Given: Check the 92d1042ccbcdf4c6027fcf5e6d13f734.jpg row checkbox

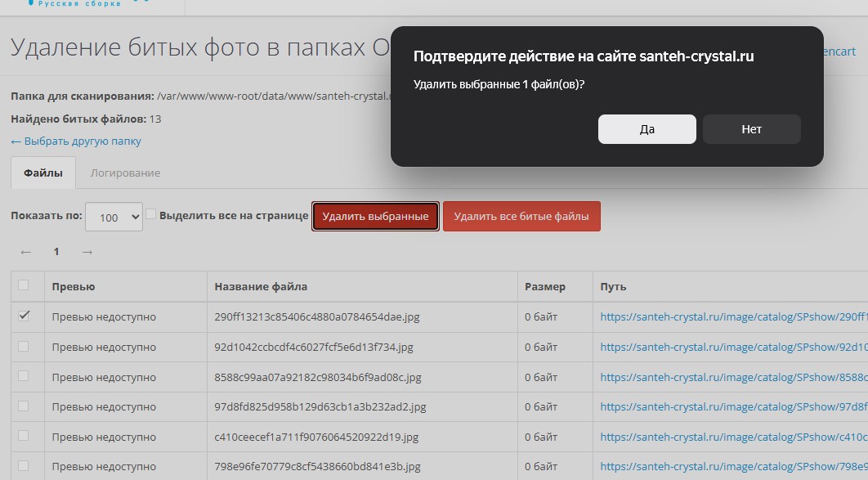Looking at the screenshot, I should pos(24,346).
